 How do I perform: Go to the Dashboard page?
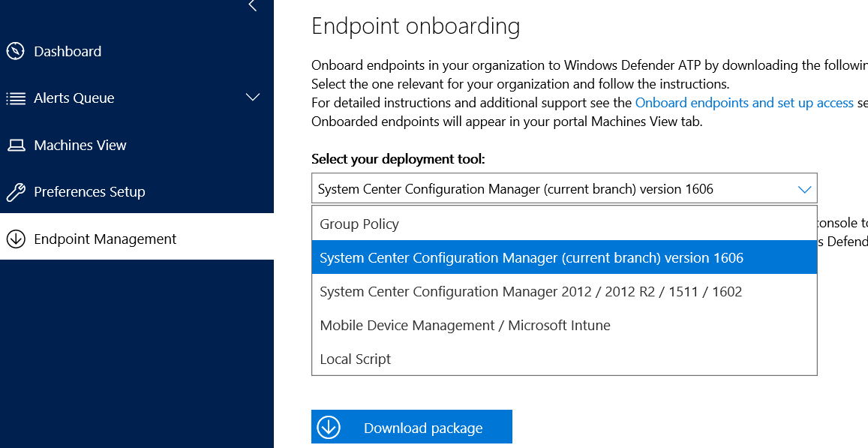coord(68,52)
